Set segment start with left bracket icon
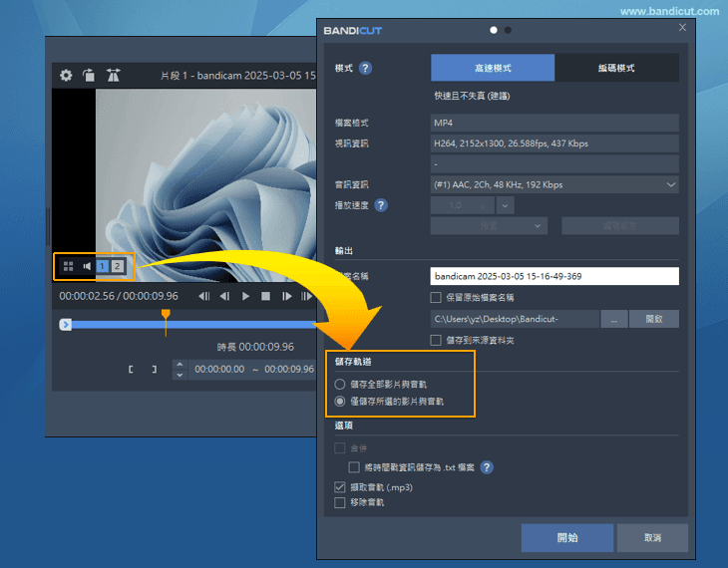 tap(131, 370)
